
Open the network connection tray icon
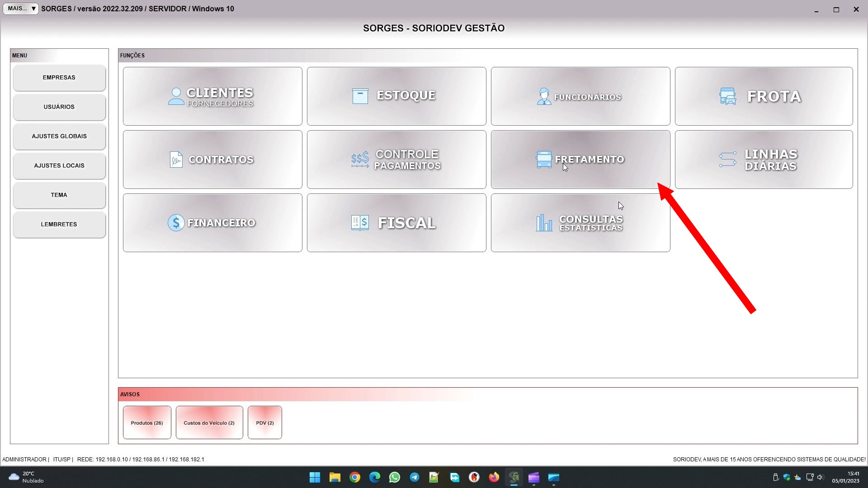pos(810,477)
